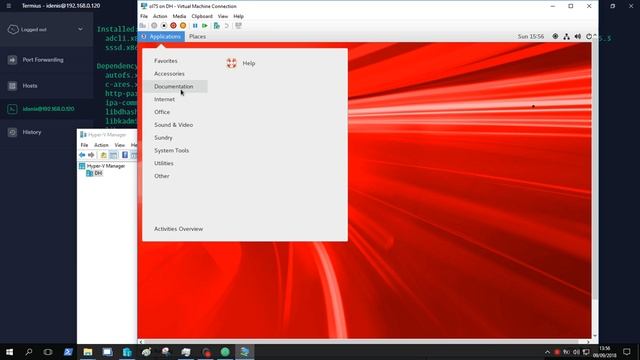The height and width of the screenshot is (360, 640).
Task: Click the taskbar search icon
Action: (29, 352)
